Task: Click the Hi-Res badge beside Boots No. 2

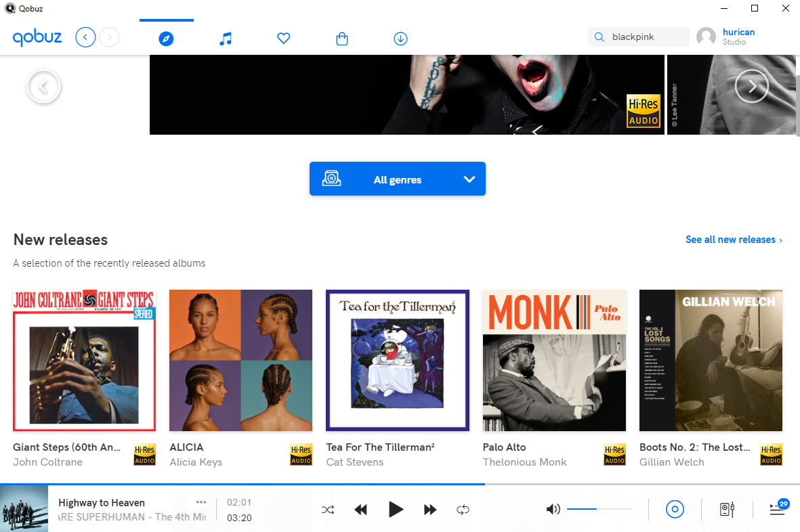Action: (771, 455)
